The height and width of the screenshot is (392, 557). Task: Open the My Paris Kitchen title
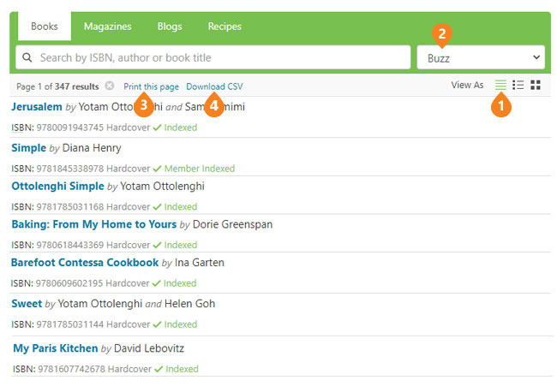pos(56,348)
